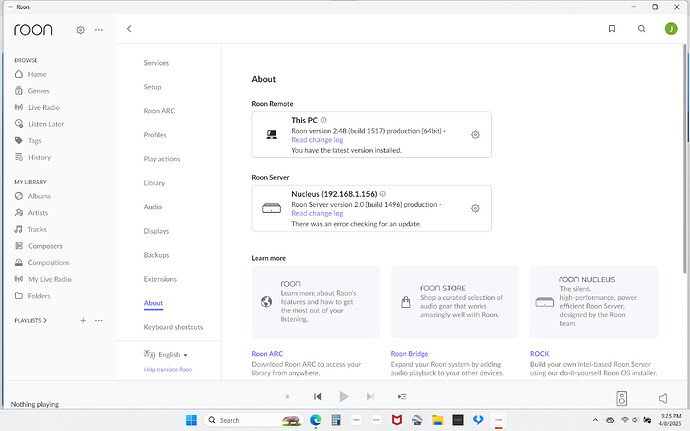Image resolution: width=690 pixels, height=431 pixels.
Task: Open the Playlists more options dots
Action: tap(99, 320)
